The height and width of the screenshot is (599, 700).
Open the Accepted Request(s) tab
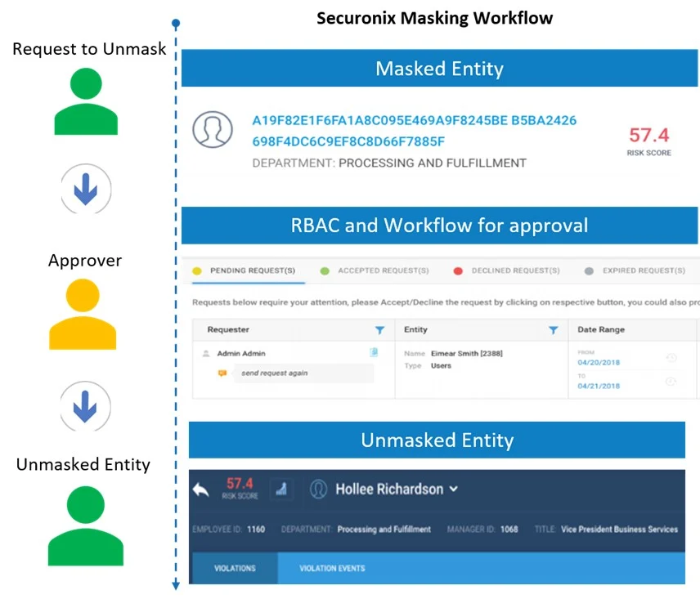click(x=382, y=270)
